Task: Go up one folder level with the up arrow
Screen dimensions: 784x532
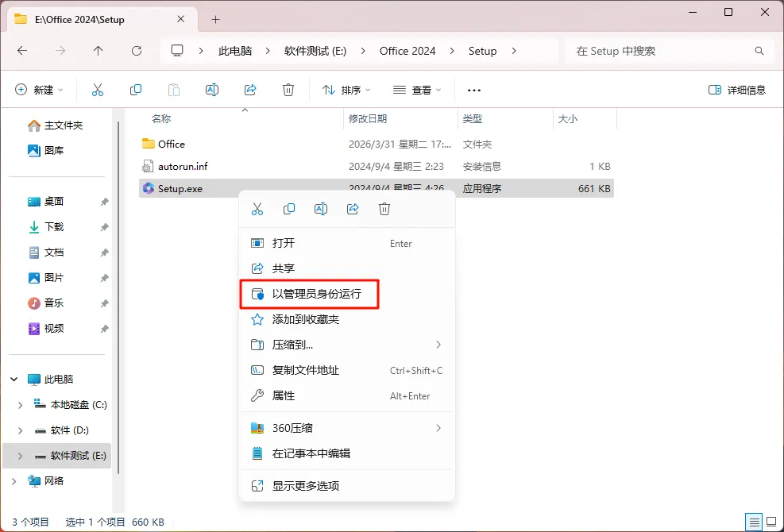Action: [98, 51]
